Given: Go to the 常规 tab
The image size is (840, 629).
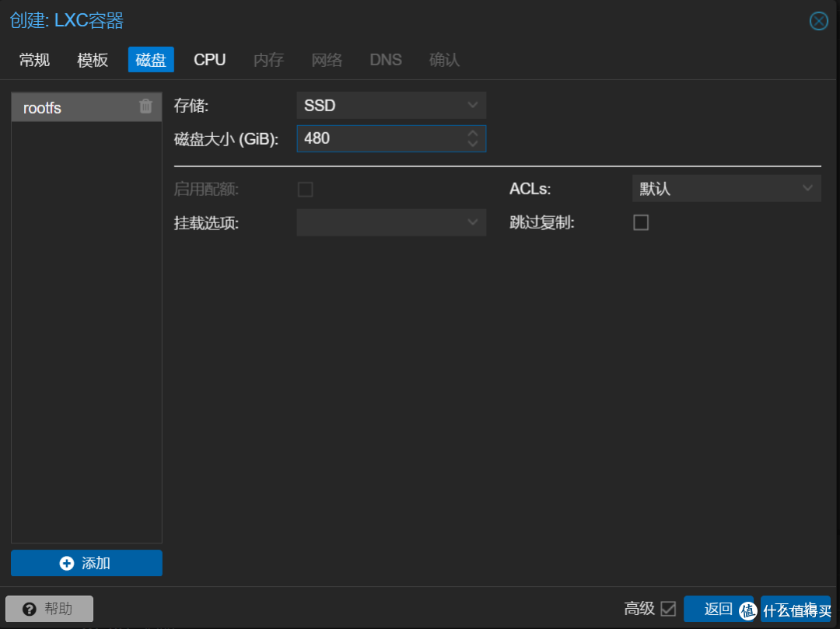Looking at the screenshot, I should click(33, 59).
